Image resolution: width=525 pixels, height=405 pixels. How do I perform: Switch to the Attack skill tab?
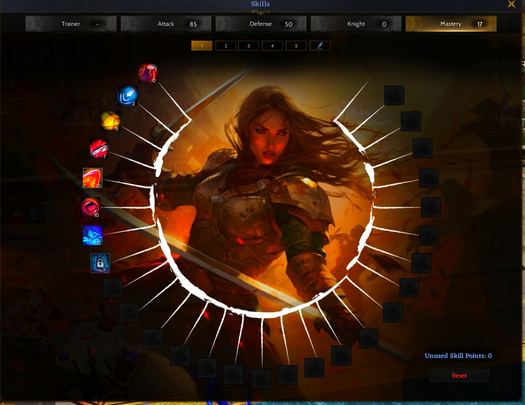tap(166, 24)
